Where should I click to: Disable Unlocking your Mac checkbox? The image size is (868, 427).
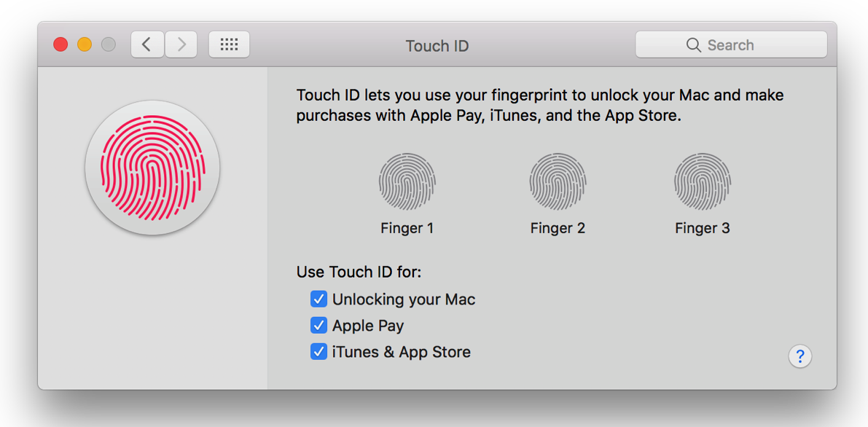[x=318, y=299]
